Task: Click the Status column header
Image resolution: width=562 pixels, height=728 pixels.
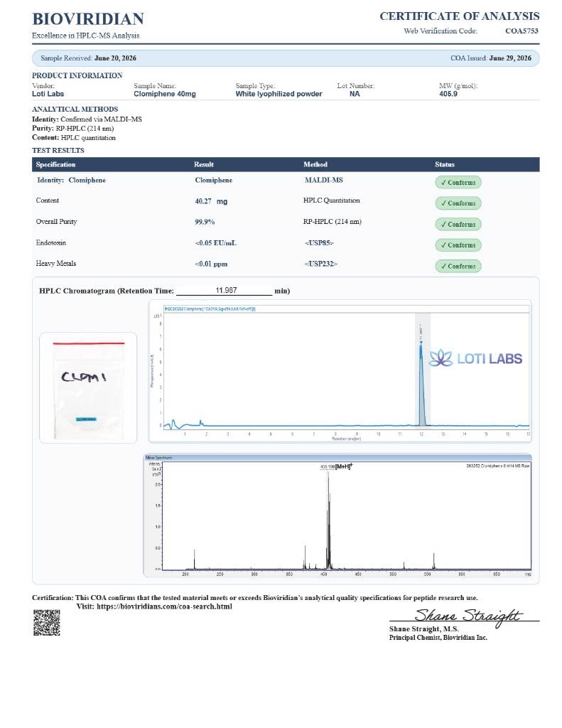Action: 445,164
